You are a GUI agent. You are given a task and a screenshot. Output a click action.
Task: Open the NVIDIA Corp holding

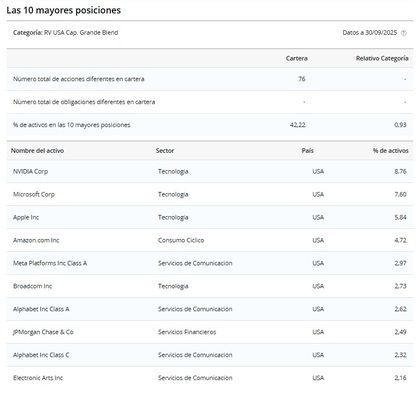pyautogui.click(x=30, y=171)
